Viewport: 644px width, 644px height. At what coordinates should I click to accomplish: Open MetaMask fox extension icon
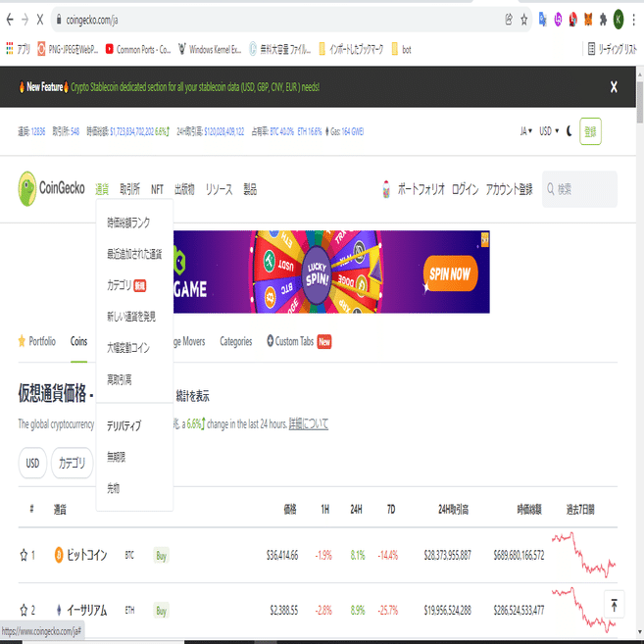pos(588,20)
